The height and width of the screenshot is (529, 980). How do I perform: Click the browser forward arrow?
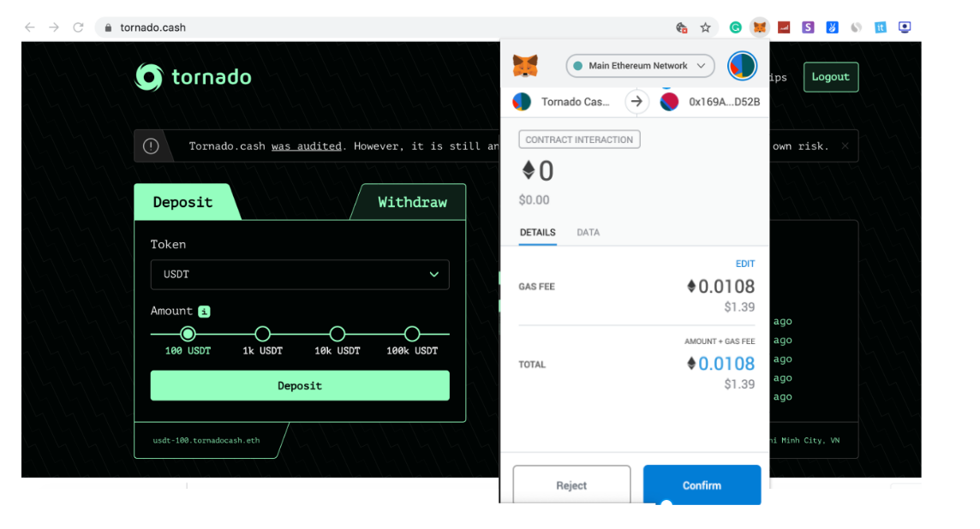(54, 27)
